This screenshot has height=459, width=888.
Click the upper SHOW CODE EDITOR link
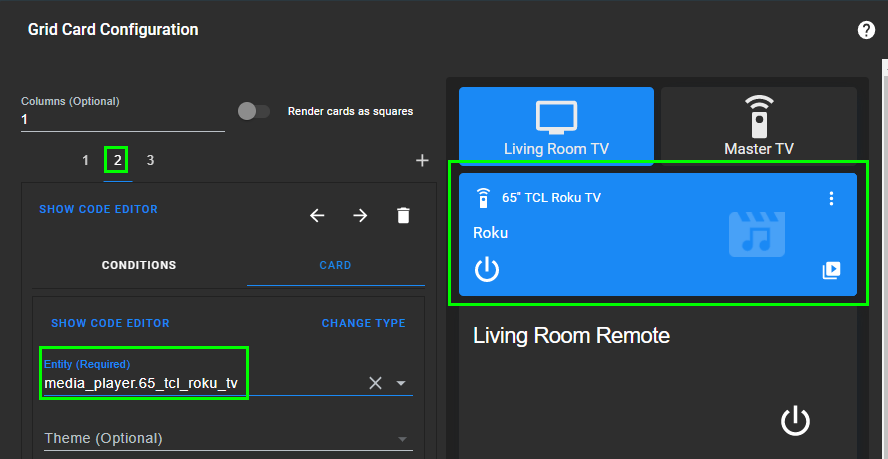(x=99, y=209)
